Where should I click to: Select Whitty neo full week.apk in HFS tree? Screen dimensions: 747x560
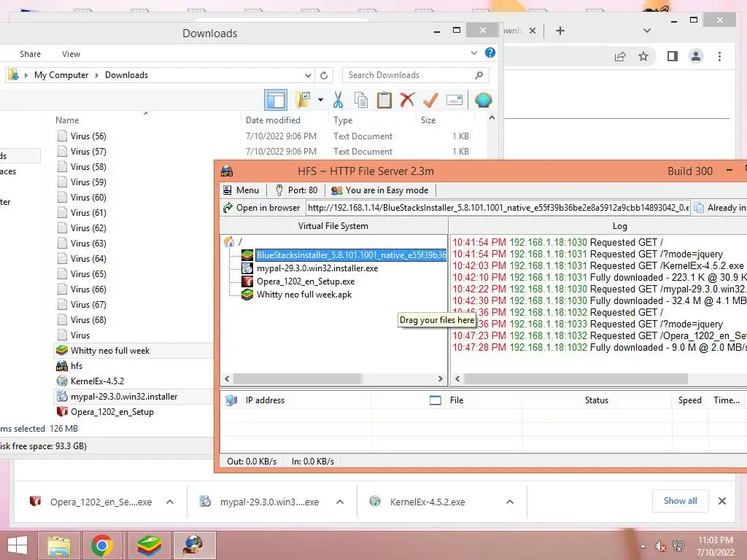click(304, 295)
